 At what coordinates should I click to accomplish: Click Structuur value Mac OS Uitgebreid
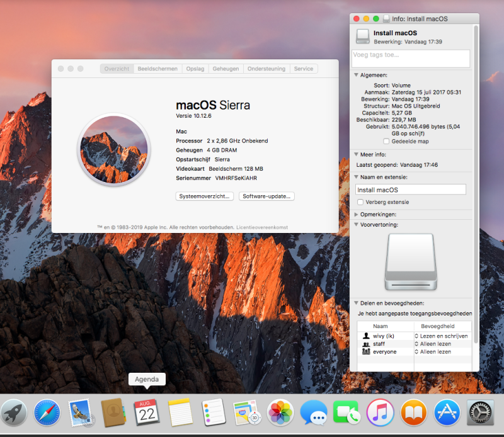click(416, 106)
